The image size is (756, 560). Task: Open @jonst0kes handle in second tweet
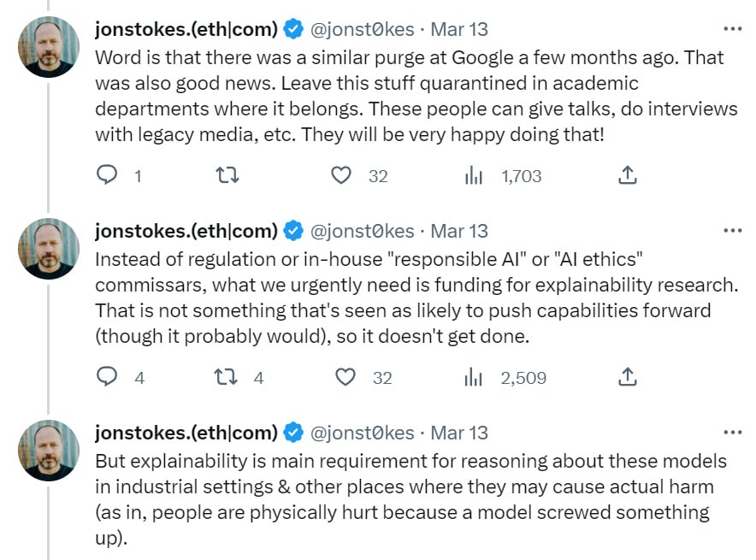(x=362, y=231)
